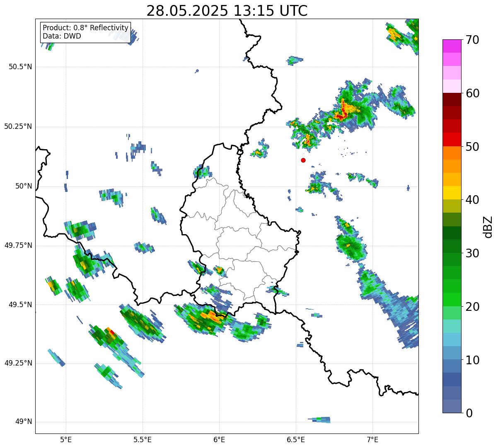498x448 pixels.
Task: Pick the grey-blue swatch just above 0 dBZ
Action: tap(452, 406)
